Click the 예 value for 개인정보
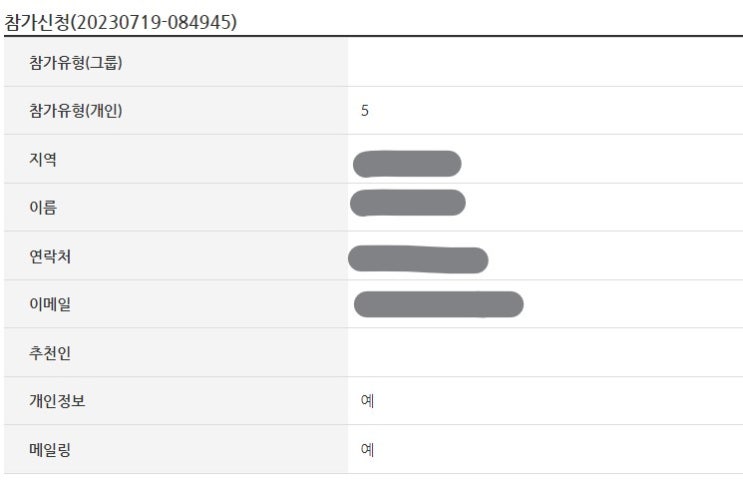Viewport: 743px width, 486px height. (x=367, y=401)
